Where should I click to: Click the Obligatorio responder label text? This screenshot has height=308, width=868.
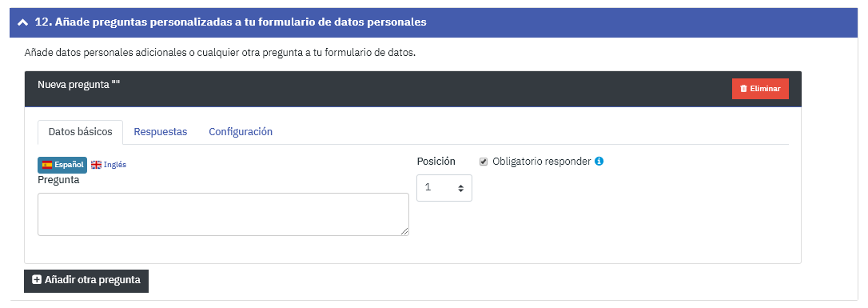point(541,162)
